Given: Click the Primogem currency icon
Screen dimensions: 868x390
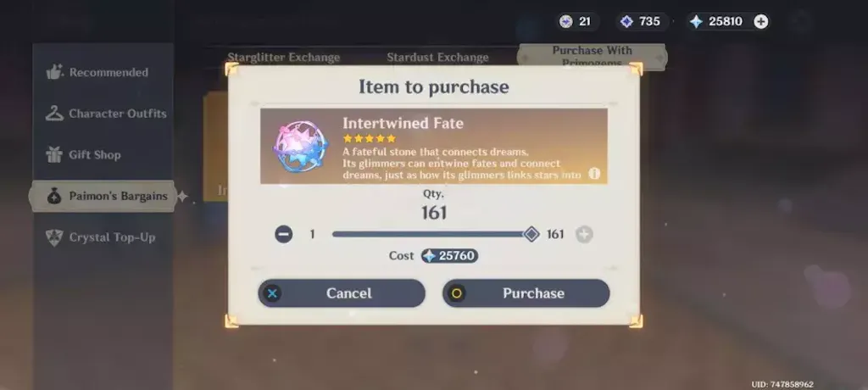Looking at the screenshot, I should [697, 21].
